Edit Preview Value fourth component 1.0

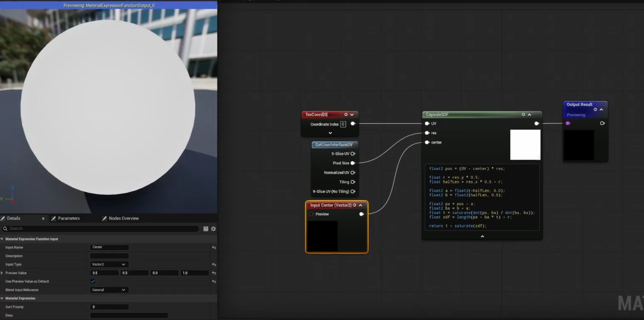click(x=194, y=273)
